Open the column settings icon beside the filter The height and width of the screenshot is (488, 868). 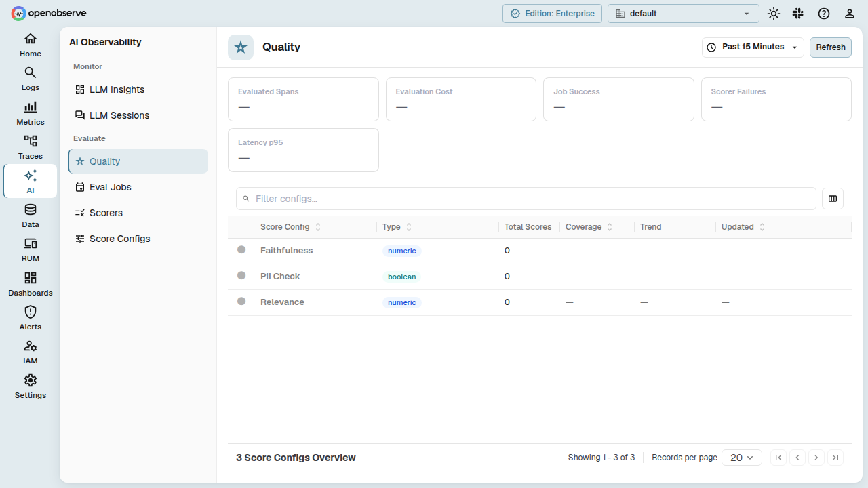click(x=833, y=199)
